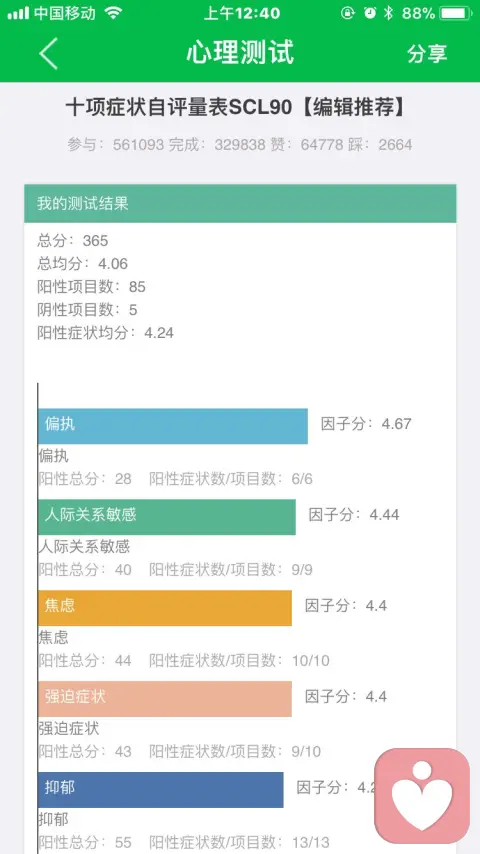Tap the cellular signal bars icon
Image resolution: width=480 pixels, height=854 pixels.
coord(18,13)
